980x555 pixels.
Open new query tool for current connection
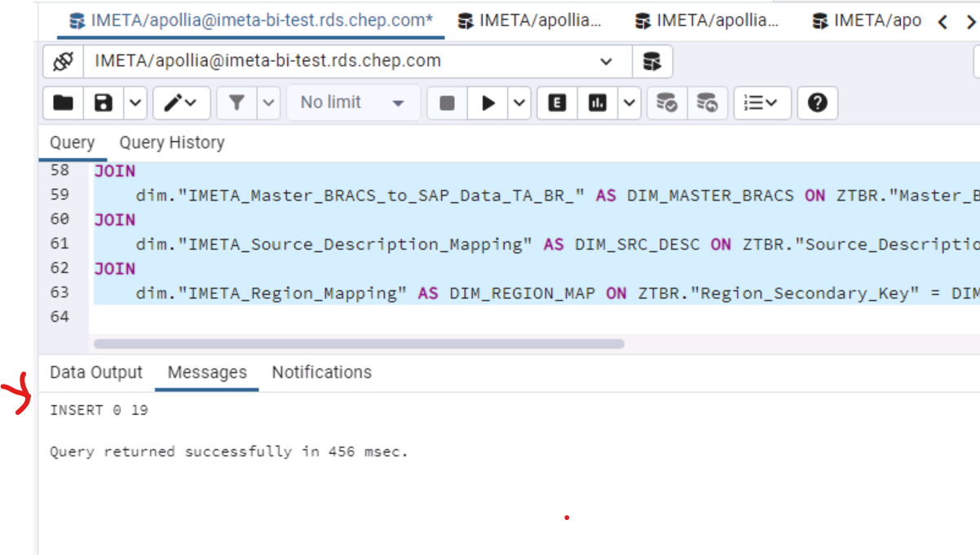652,61
